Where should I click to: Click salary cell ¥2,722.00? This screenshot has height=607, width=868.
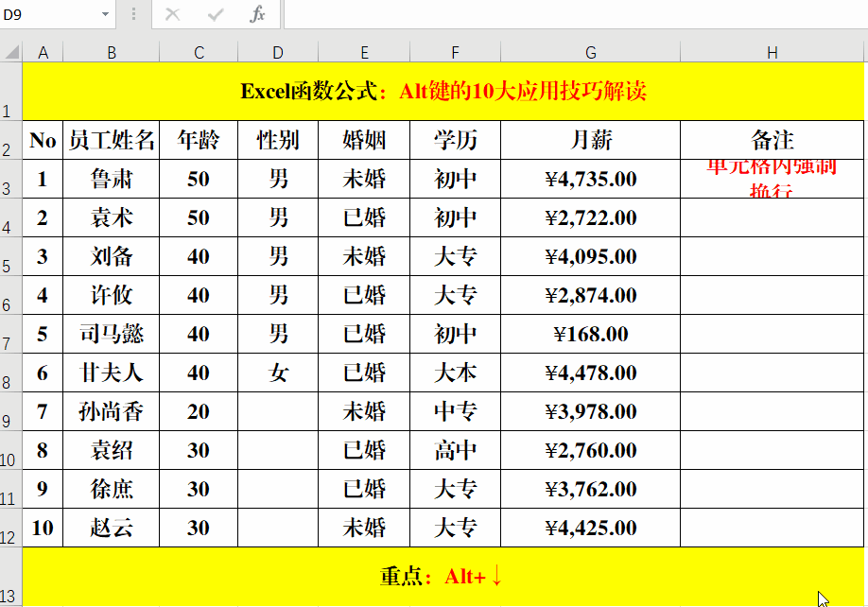pyautogui.click(x=591, y=217)
